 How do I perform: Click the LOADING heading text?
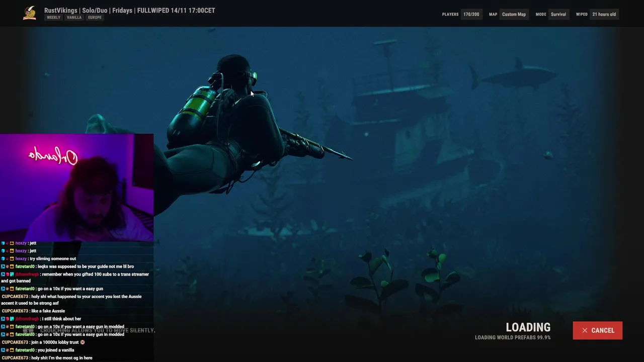tap(528, 327)
